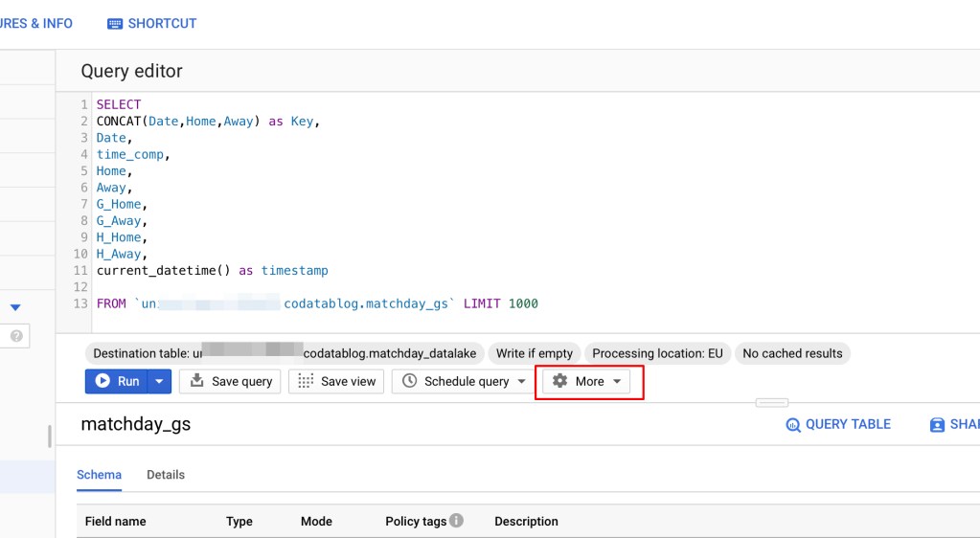
Task: Click the QUERY TABLE magnifier icon
Action: [x=793, y=425]
